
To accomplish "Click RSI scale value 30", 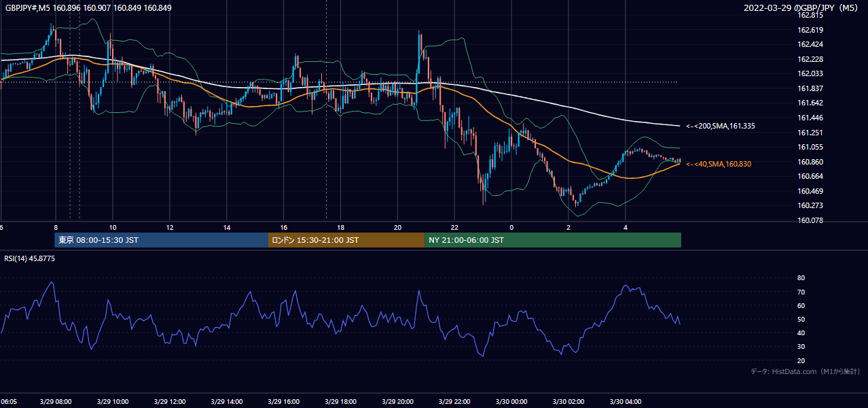I will [x=801, y=346].
